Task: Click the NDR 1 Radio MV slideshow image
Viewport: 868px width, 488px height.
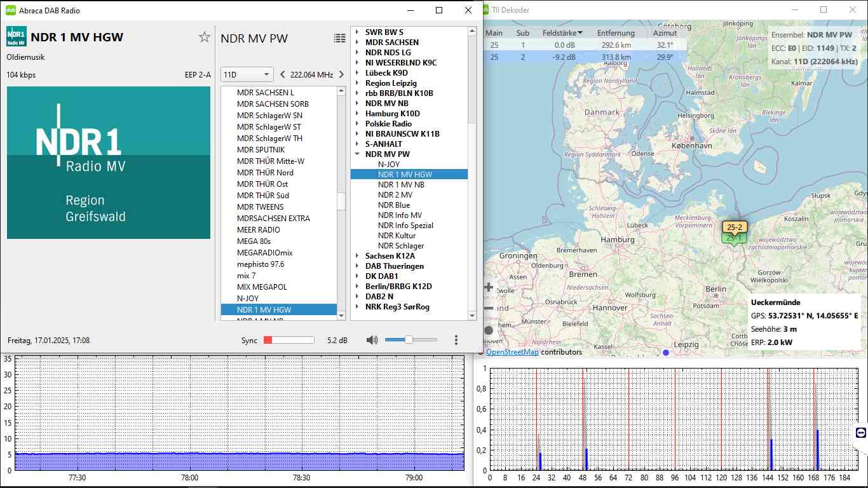Action: tap(109, 163)
